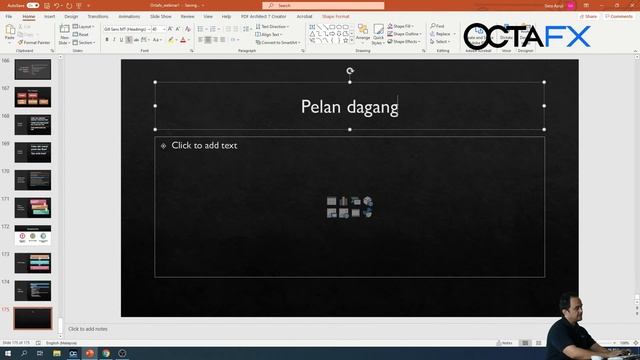Open the font size dropdown

[x=158, y=29]
